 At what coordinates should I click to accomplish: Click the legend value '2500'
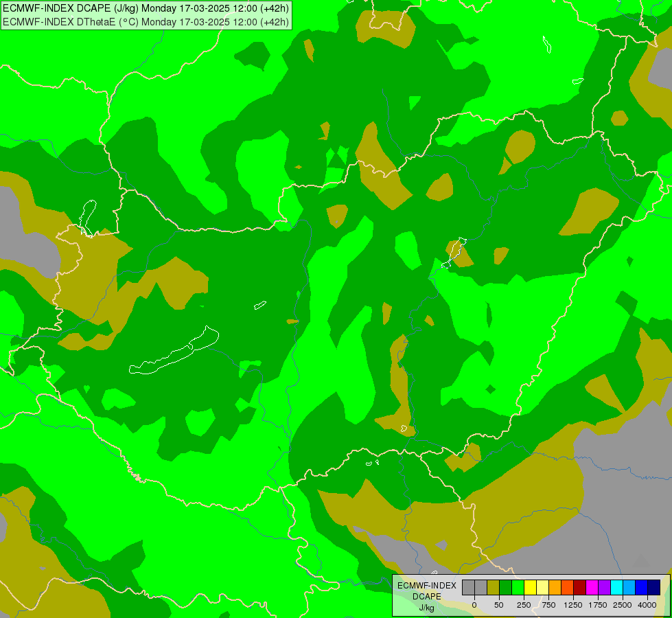pos(623,605)
